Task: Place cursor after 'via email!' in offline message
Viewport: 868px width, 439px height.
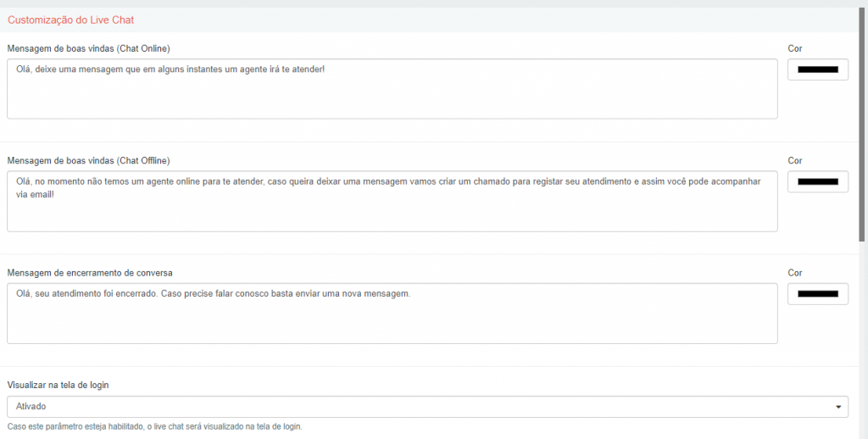Action: 55,195
